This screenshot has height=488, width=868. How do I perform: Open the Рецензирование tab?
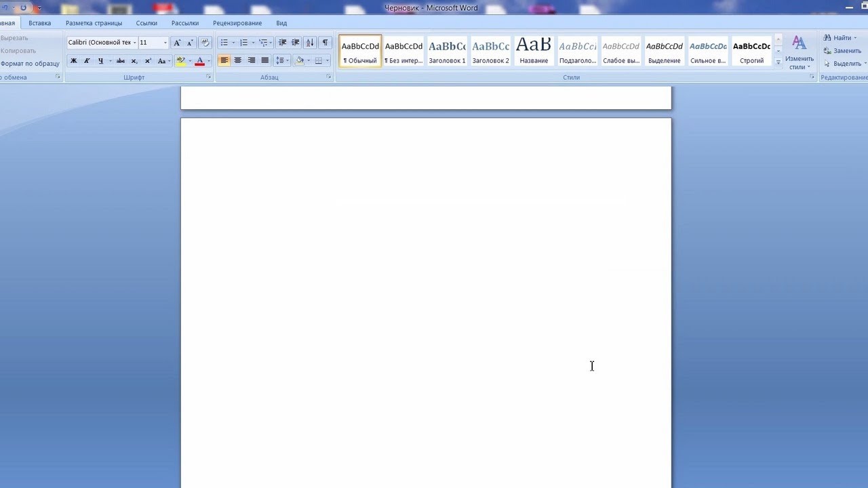tap(237, 23)
